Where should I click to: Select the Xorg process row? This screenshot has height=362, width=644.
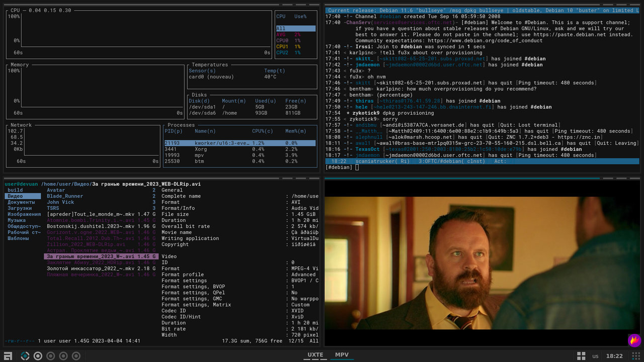pyautogui.click(x=240, y=149)
